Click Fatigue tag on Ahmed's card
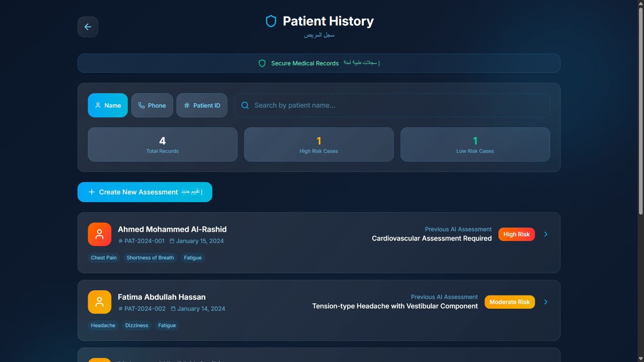The image size is (644, 362). (193, 258)
